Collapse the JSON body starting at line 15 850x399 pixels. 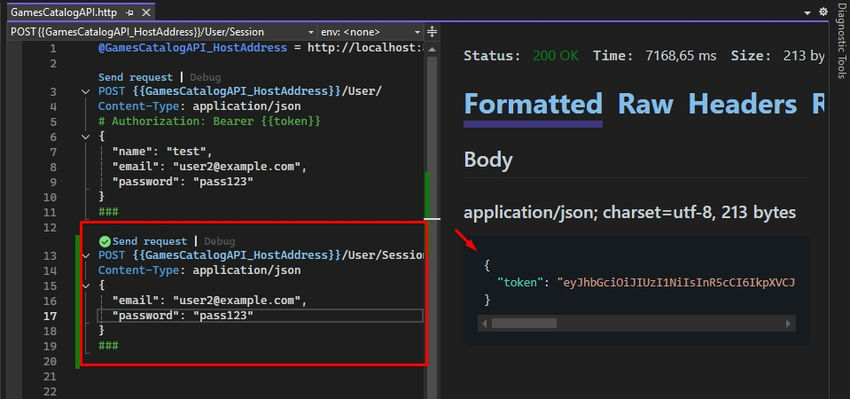coord(85,286)
